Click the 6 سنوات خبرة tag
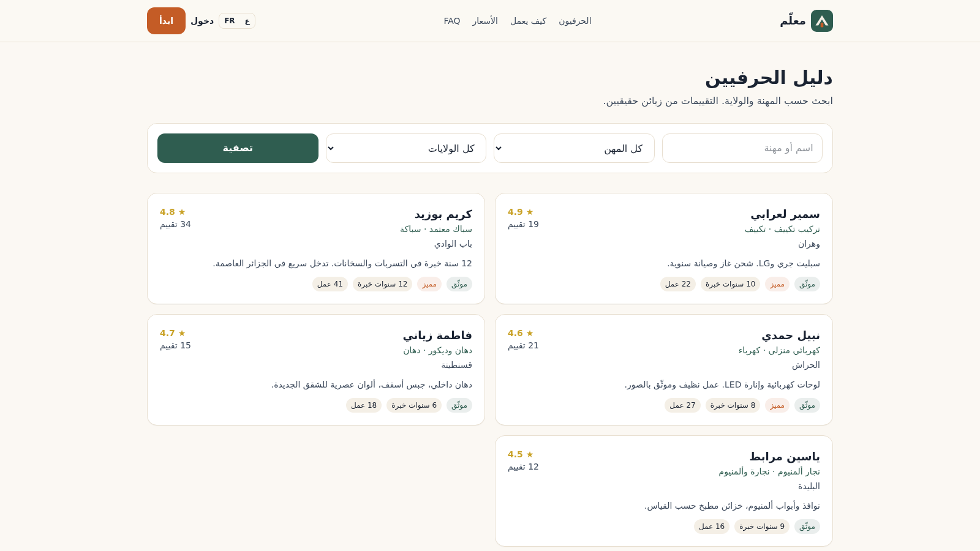This screenshot has height=551, width=980. (x=414, y=405)
